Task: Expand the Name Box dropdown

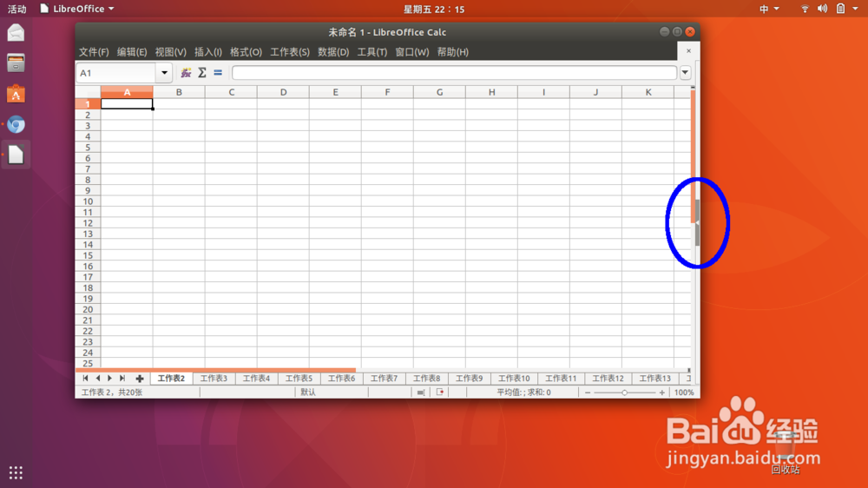Action: (x=164, y=73)
